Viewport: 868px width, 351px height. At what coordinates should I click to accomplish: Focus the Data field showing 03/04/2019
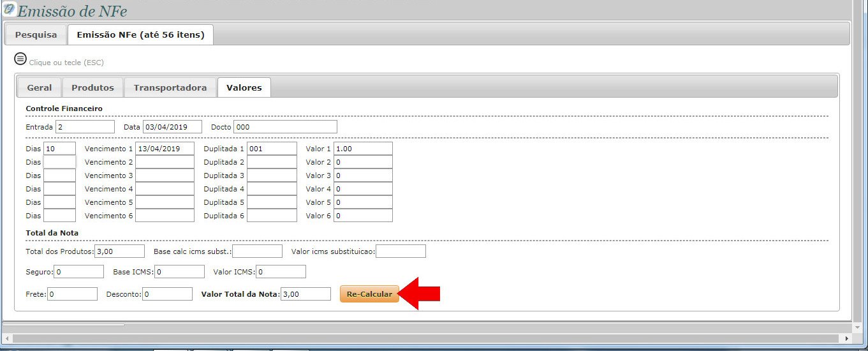click(x=172, y=127)
